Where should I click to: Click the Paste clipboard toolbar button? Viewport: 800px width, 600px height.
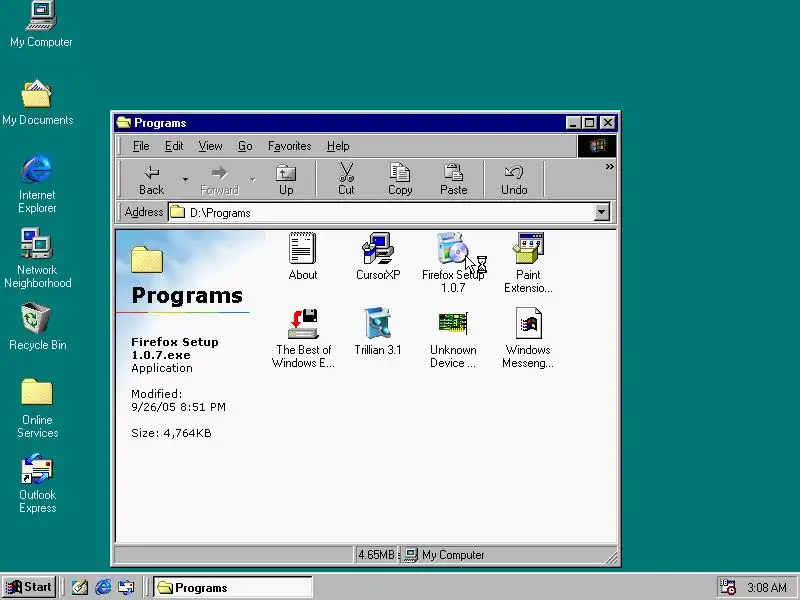pyautogui.click(x=454, y=180)
